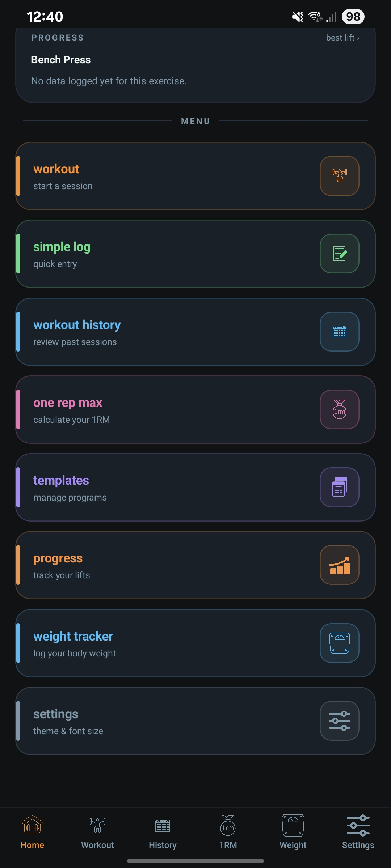
Task: Switch to the Settings tab
Action: tap(358, 832)
